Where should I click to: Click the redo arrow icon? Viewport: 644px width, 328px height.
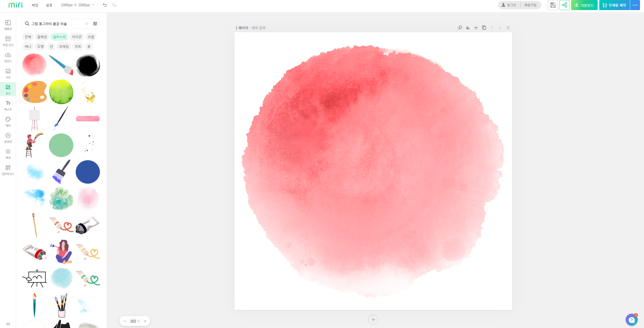(114, 5)
